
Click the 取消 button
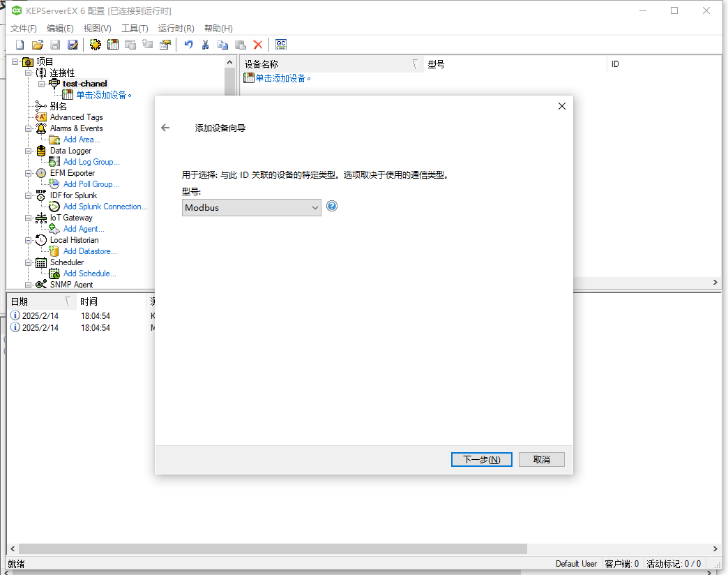(541, 459)
